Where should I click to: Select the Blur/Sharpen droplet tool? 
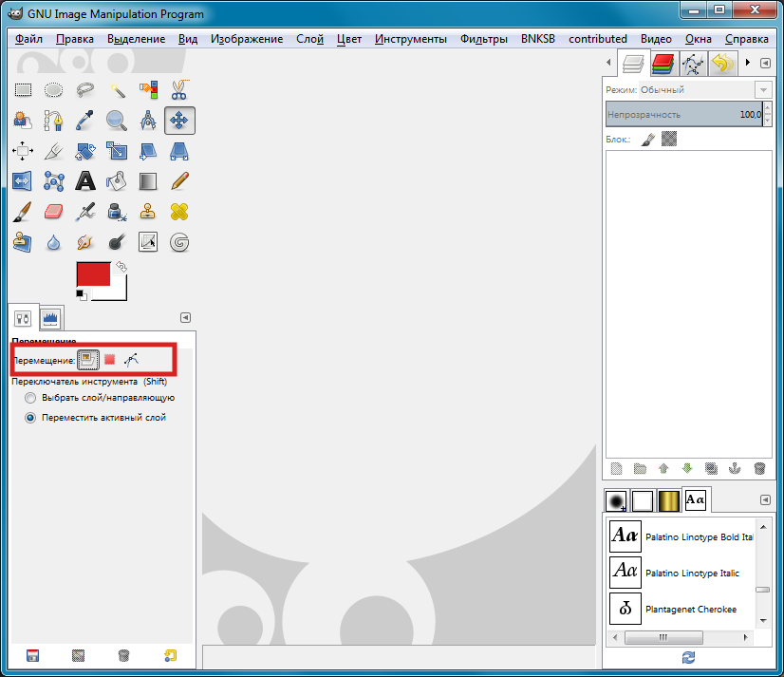point(53,243)
